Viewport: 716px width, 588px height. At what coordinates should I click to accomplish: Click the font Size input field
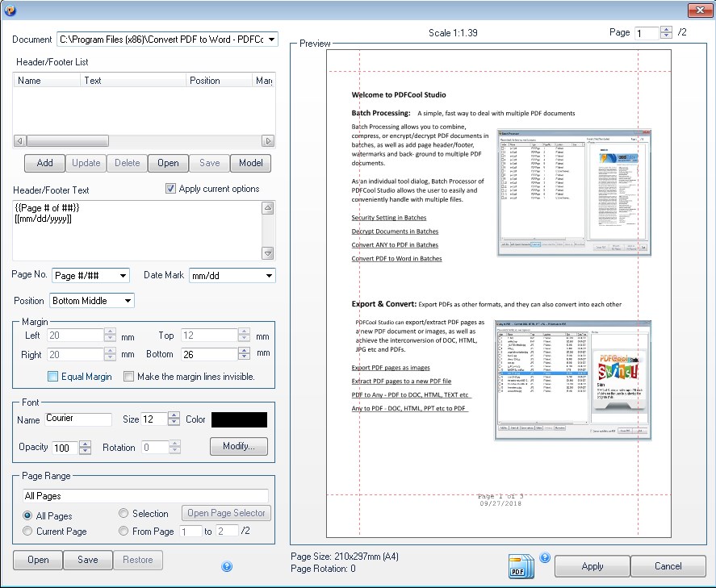pos(154,419)
